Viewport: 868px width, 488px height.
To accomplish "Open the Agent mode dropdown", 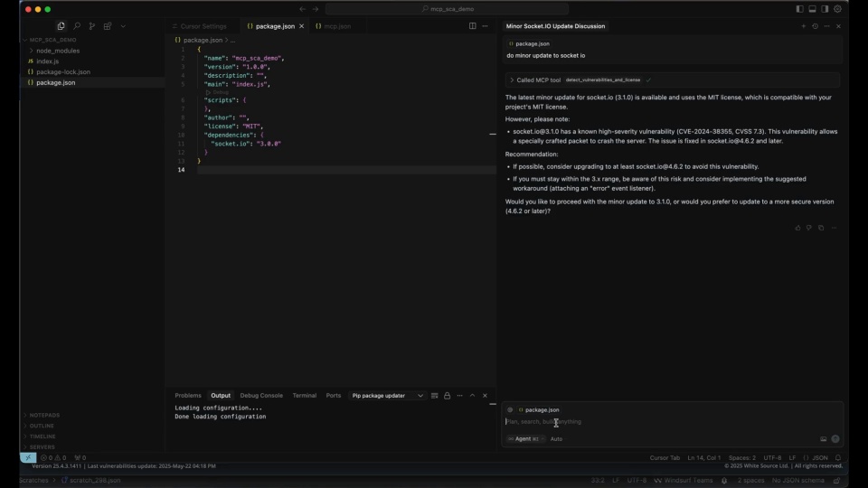I will click(524, 439).
